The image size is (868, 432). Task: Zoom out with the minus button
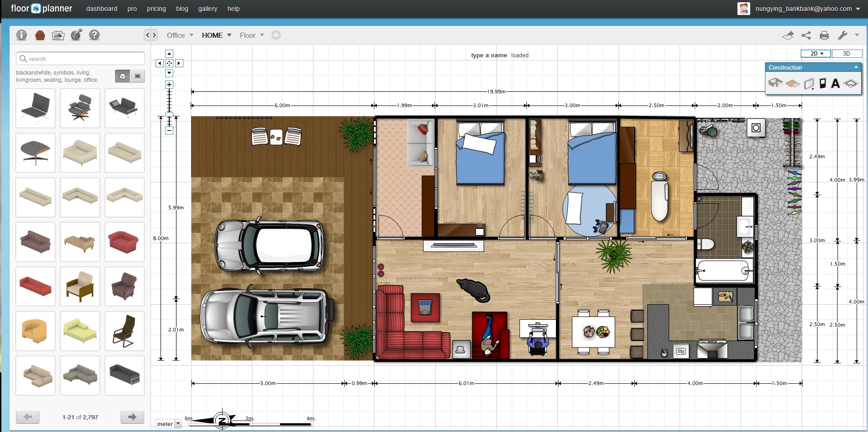(169, 131)
